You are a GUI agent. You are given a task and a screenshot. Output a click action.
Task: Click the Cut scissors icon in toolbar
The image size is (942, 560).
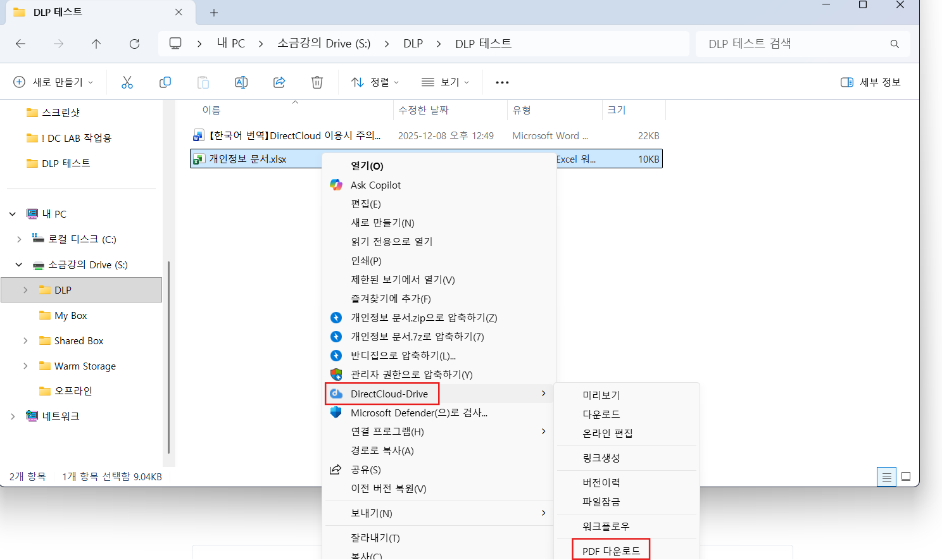[127, 82]
